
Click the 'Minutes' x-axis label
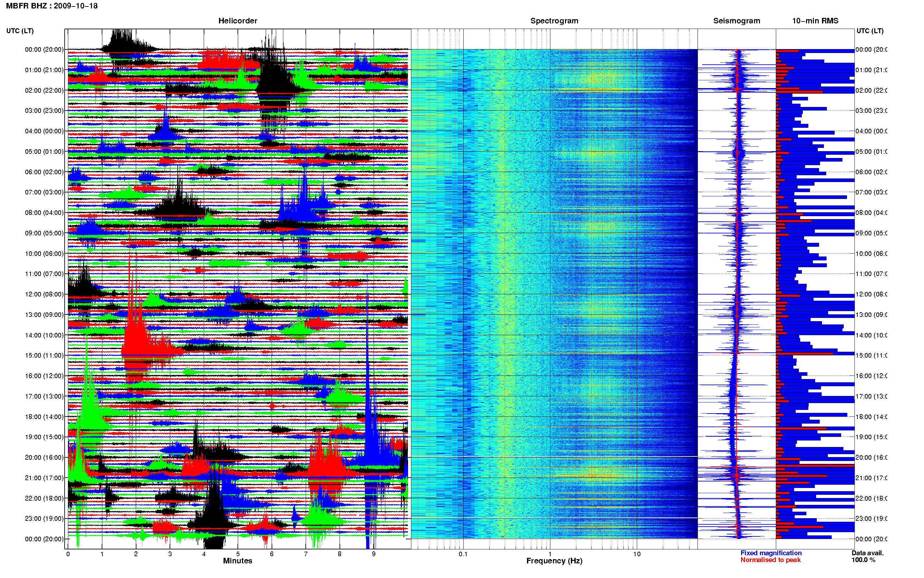click(x=237, y=561)
